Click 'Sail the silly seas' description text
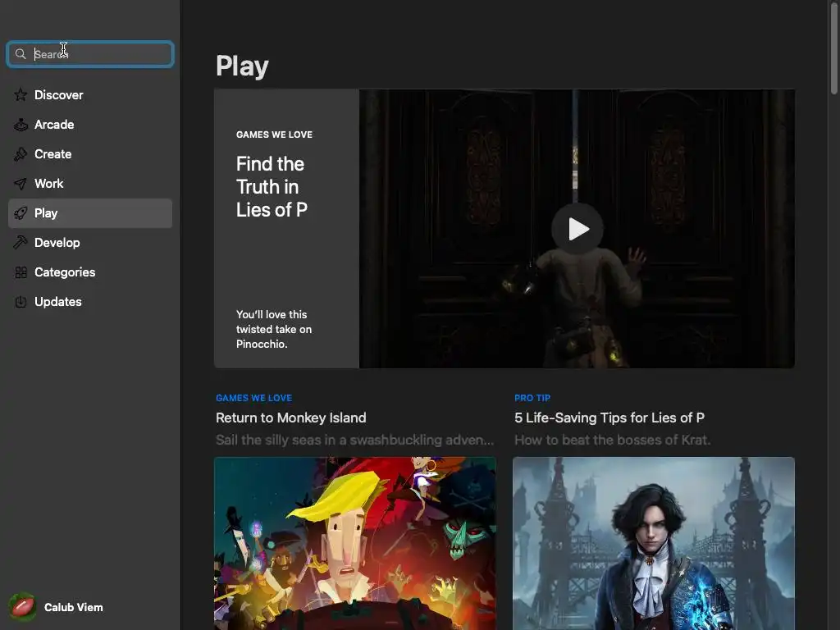Viewport: 840px width, 630px height. click(354, 441)
